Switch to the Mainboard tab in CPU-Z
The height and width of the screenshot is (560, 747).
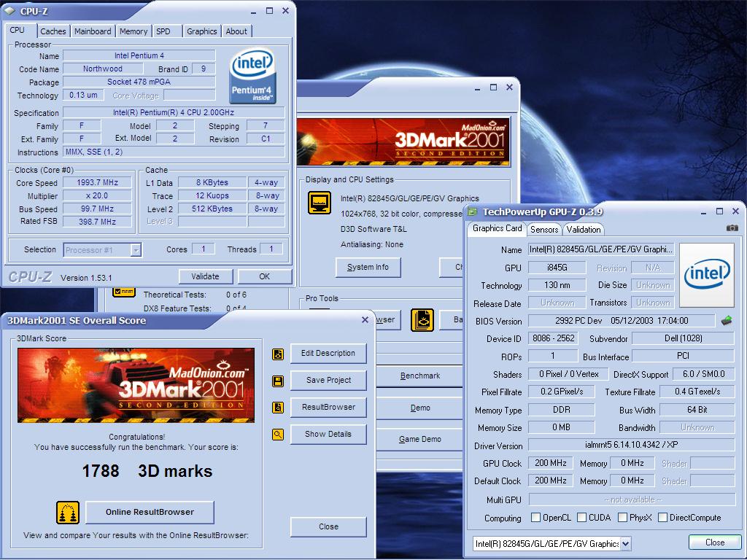[93, 31]
